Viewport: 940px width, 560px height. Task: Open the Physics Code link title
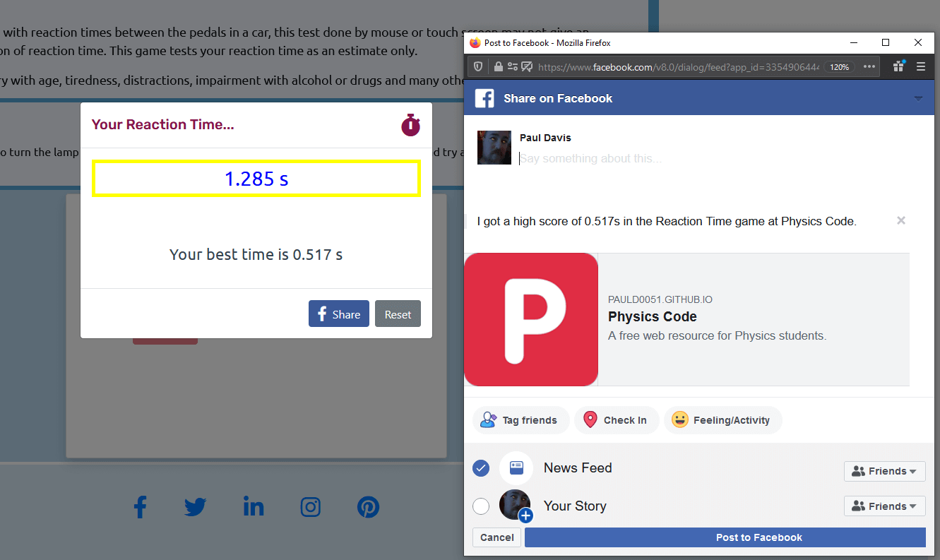653,316
